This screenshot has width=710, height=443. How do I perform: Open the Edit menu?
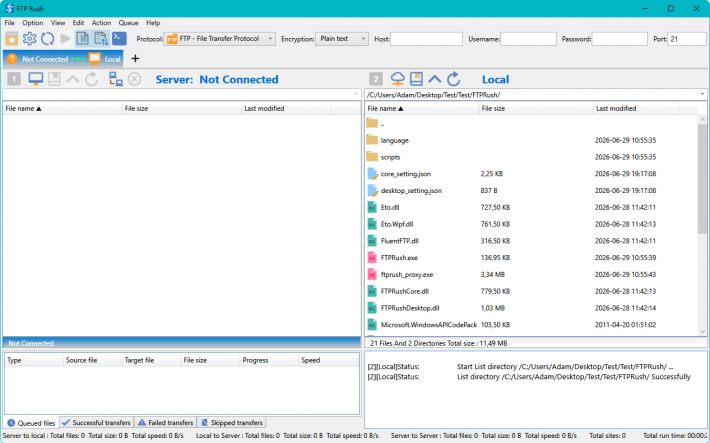[x=78, y=23]
